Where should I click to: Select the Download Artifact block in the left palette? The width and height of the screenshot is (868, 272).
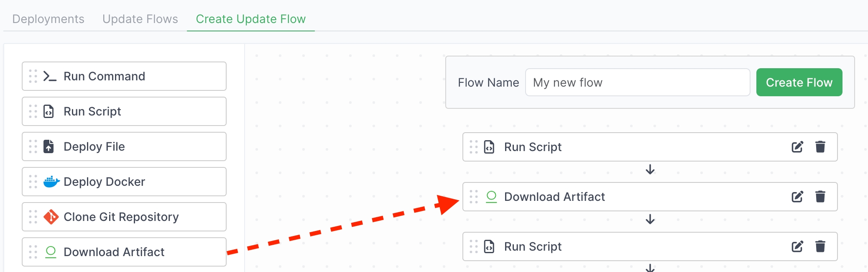point(124,252)
